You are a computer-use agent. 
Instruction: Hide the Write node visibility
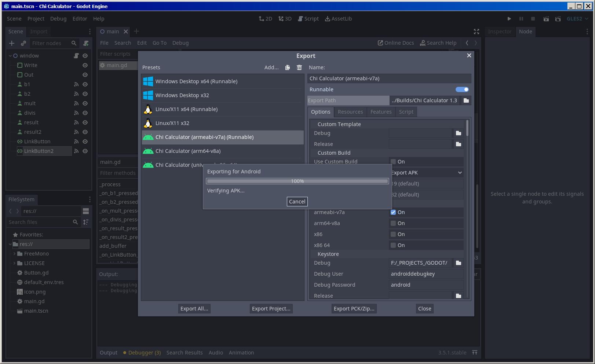point(85,65)
